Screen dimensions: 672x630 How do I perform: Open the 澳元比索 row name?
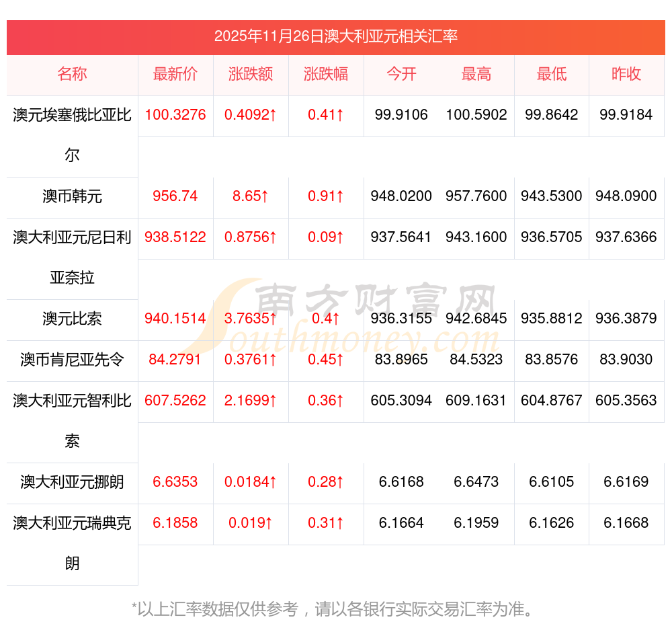coord(72,319)
